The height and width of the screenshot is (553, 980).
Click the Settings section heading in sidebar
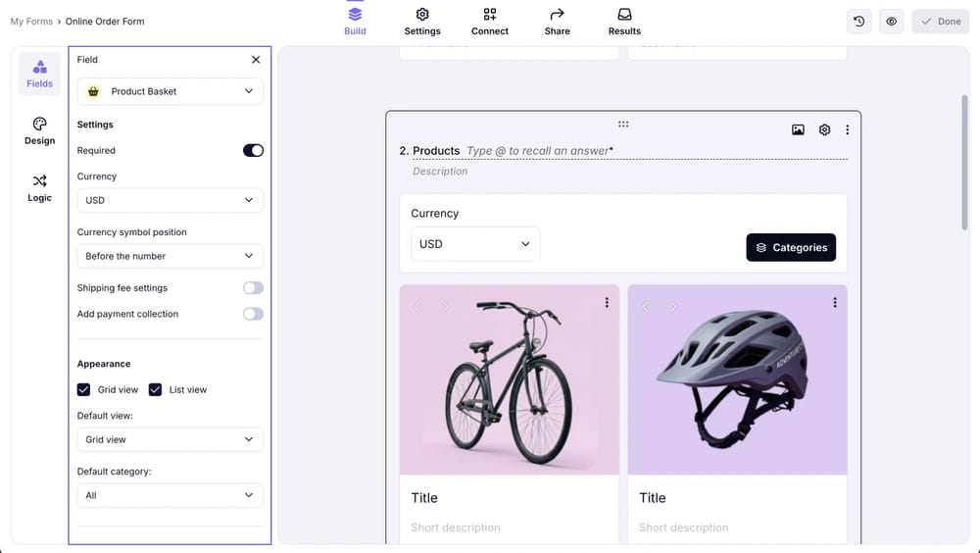(95, 125)
